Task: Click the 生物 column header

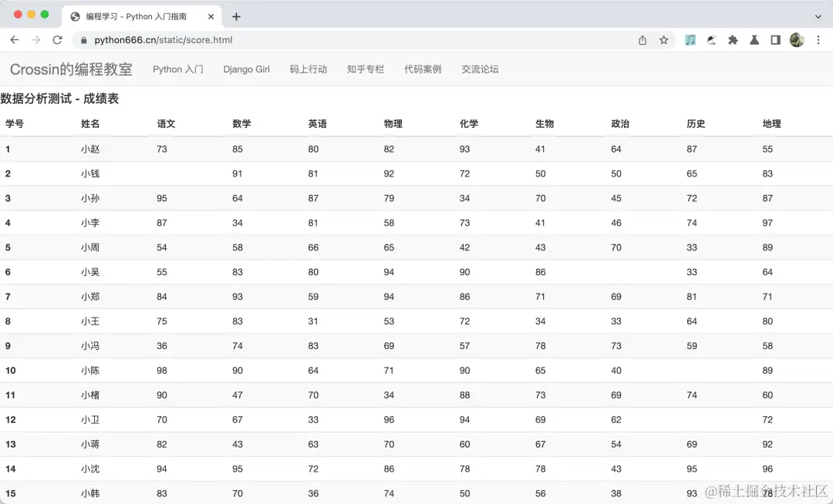Action: [x=545, y=123]
